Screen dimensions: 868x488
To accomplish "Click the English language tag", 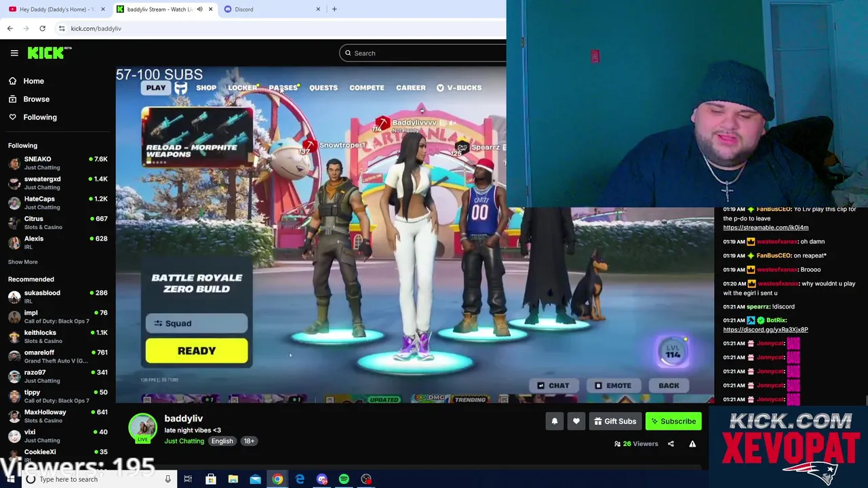I will pyautogui.click(x=222, y=441).
